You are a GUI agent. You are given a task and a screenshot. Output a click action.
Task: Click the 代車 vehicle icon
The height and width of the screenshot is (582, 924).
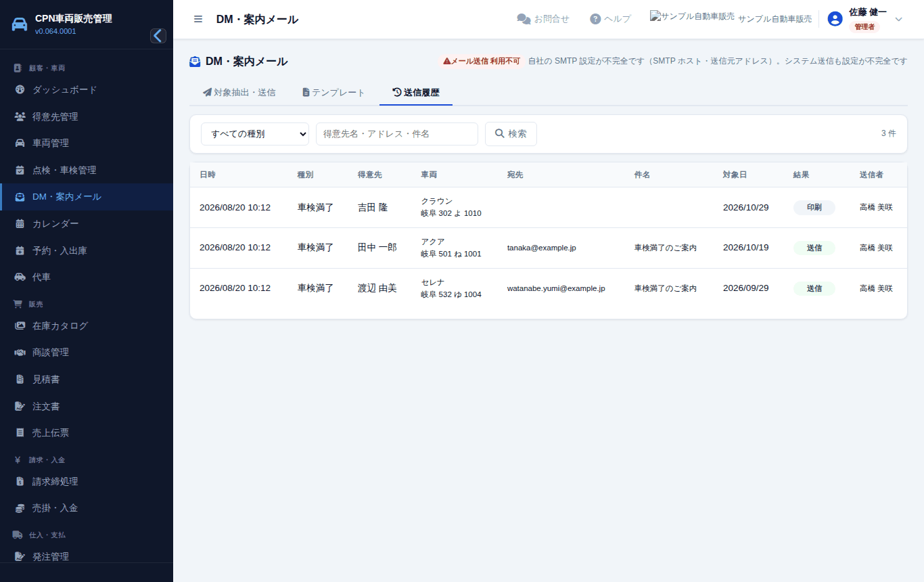20,277
